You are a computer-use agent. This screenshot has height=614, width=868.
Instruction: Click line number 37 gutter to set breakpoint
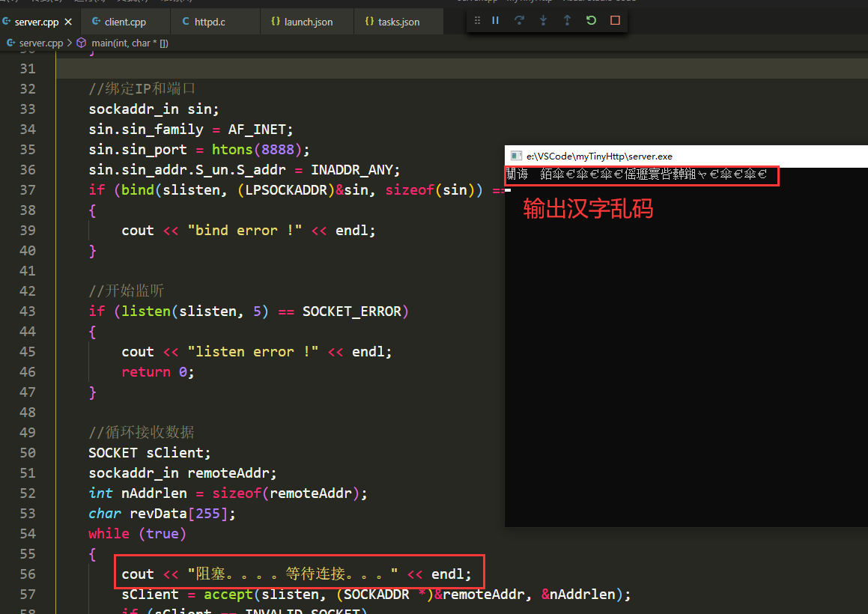(x=27, y=189)
